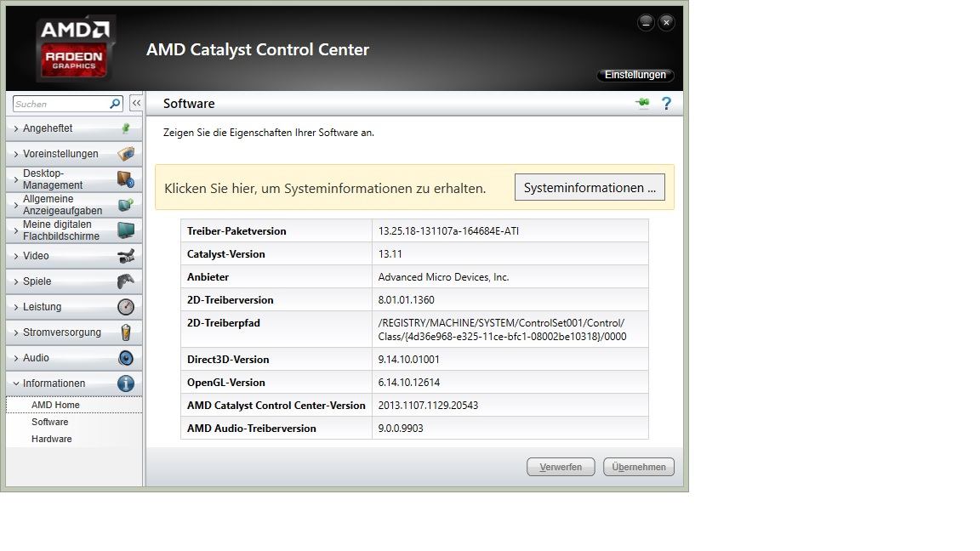
Task: Click the Control Center version 2013.1107.1129.20543
Action: pyautogui.click(x=428, y=406)
